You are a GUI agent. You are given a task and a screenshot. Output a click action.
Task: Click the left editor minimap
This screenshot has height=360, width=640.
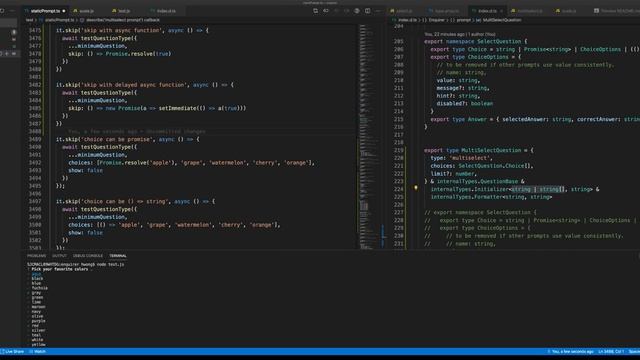tap(369, 136)
